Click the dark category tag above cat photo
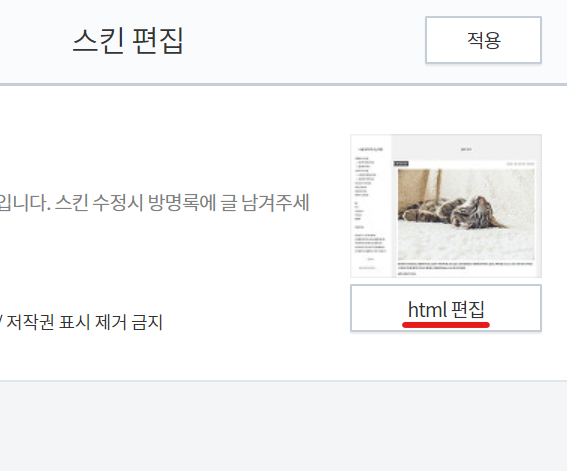The width and height of the screenshot is (567, 471). coord(401,164)
